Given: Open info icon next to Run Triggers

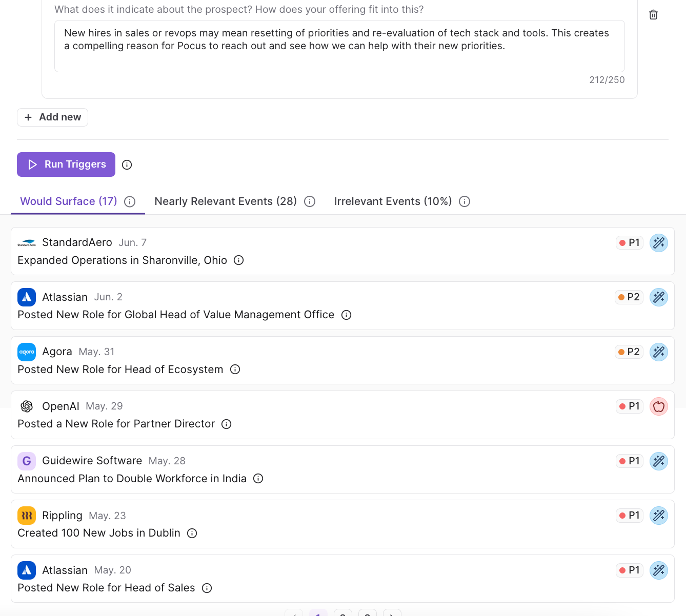Looking at the screenshot, I should (127, 165).
